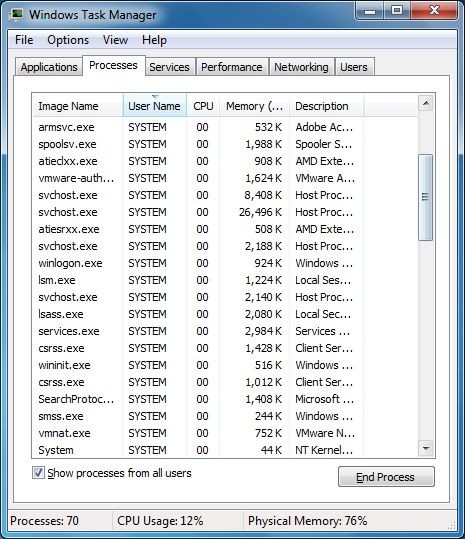Open the Networking tab

click(301, 67)
